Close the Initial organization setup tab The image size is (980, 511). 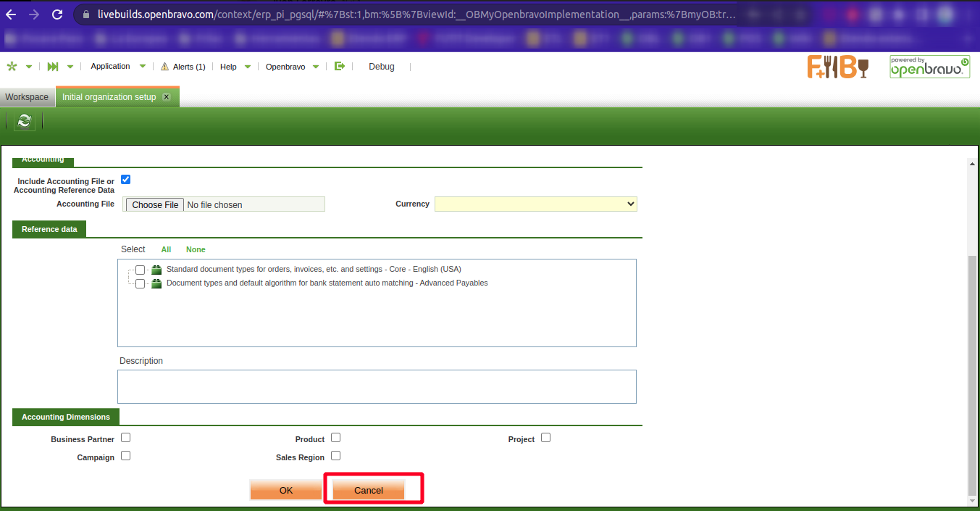tap(167, 97)
